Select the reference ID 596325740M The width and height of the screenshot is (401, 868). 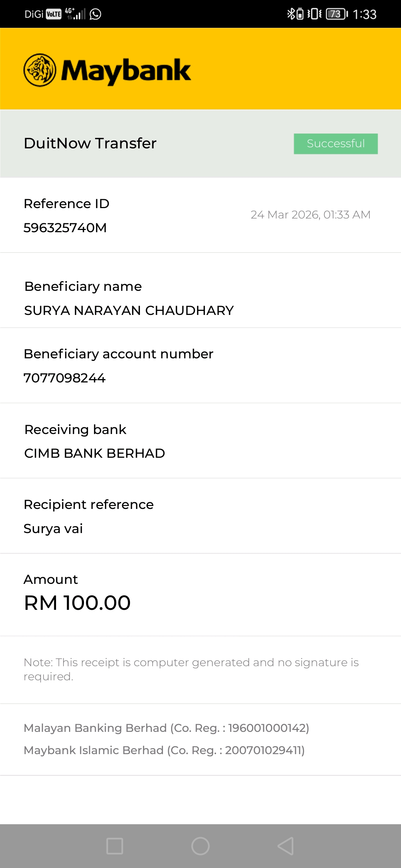coord(65,228)
